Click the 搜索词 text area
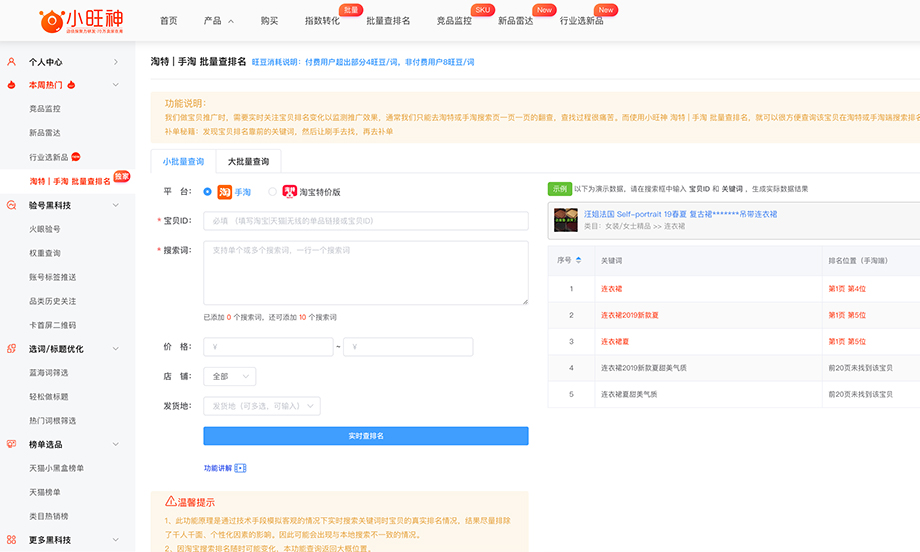The image size is (920, 552). pos(366,273)
